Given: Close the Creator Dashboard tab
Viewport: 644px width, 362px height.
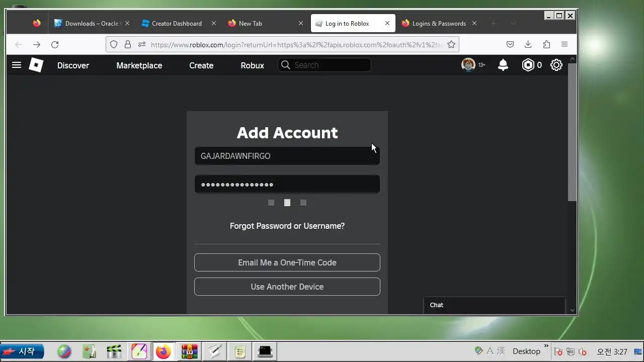Looking at the screenshot, I should pyautogui.click(x=214, y=23).
